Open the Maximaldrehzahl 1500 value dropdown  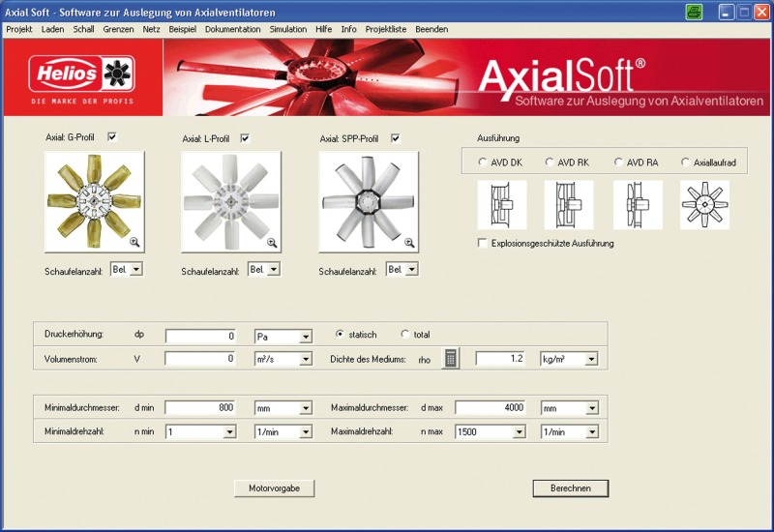[x=519, y=431]
